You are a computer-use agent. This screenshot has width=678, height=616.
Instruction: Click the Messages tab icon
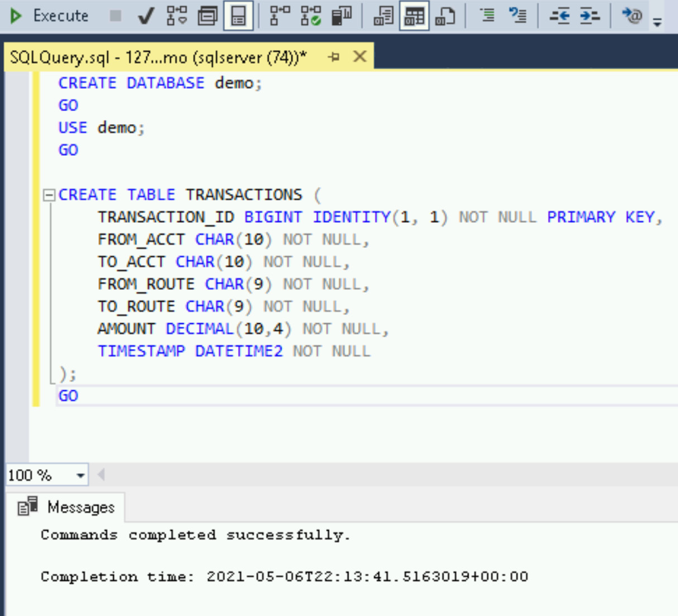27,507
